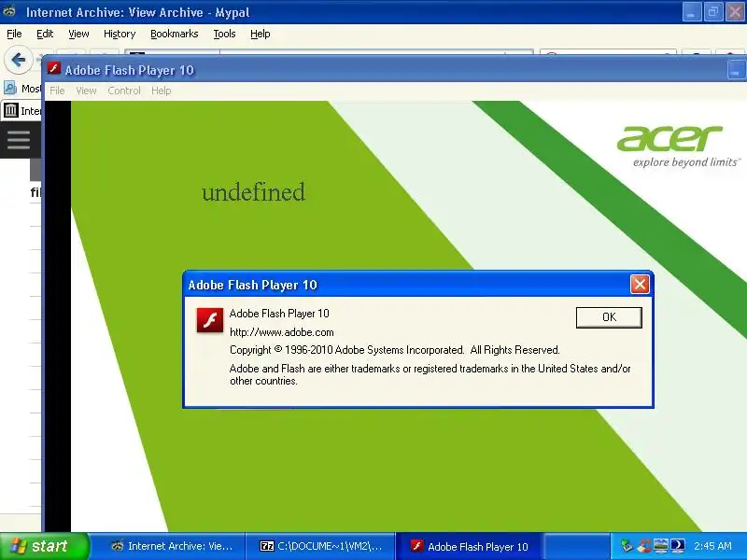747x560 pixels.
Task: Close the Mypal browser window
Action: [735, 12]
